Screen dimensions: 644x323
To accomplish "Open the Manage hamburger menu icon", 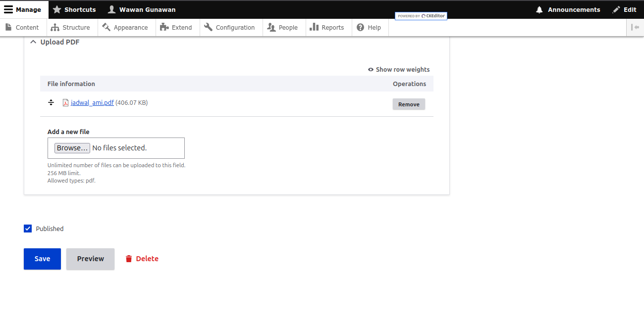I will coord(8,9).
